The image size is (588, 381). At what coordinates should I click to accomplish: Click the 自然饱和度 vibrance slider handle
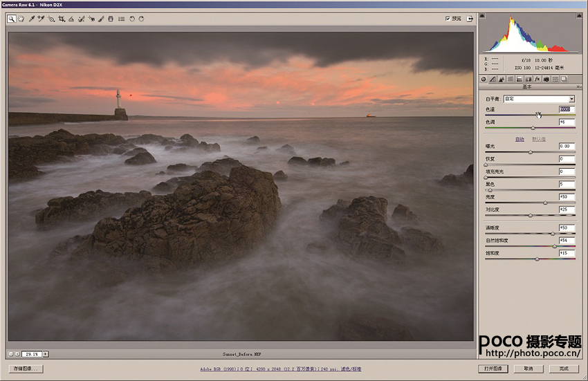click(x=555, y=246)
